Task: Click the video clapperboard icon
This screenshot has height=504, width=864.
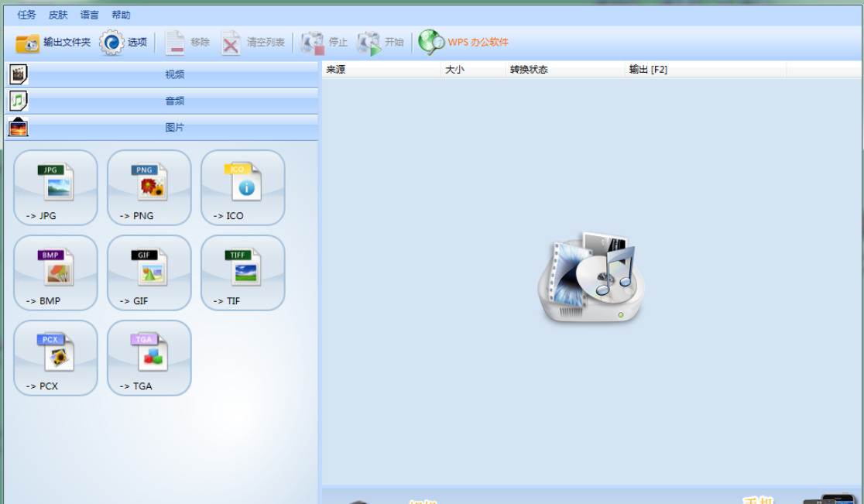Action: pyautogui.click(x=18, y=74)
